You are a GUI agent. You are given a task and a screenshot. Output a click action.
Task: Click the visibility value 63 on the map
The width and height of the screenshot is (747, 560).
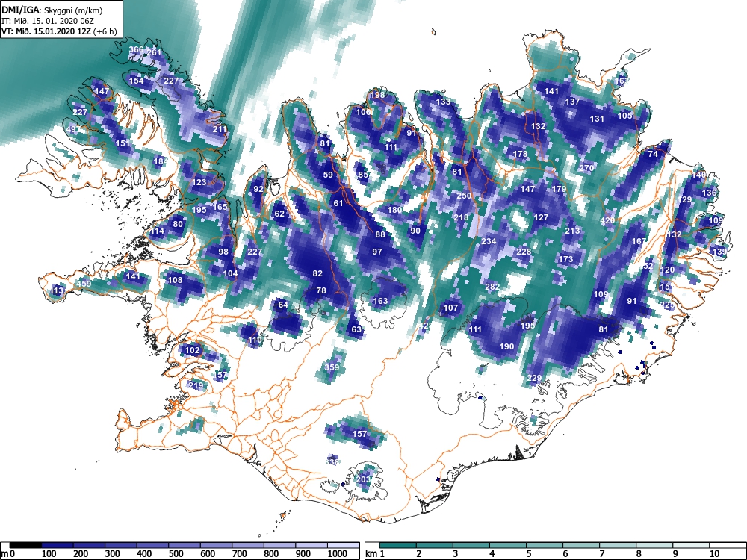356,329
